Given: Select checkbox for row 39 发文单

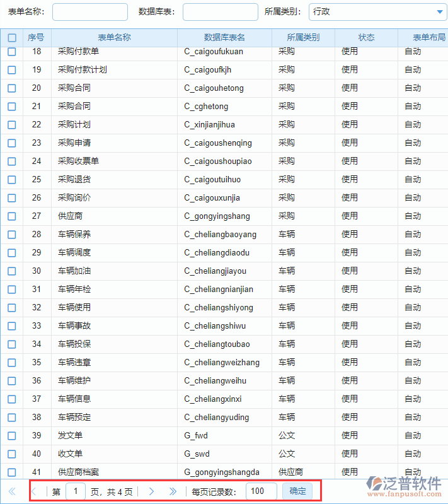Looking at the screenshot, I should [12, 436].
